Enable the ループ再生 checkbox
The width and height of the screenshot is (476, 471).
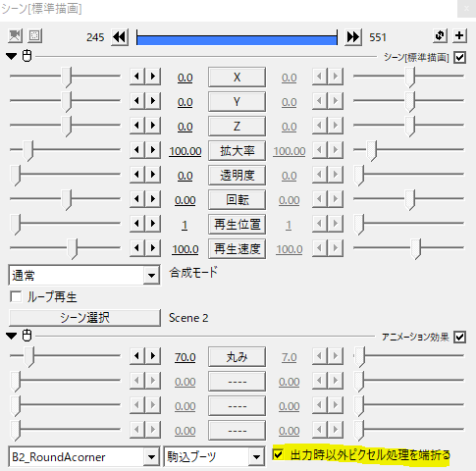16,297
